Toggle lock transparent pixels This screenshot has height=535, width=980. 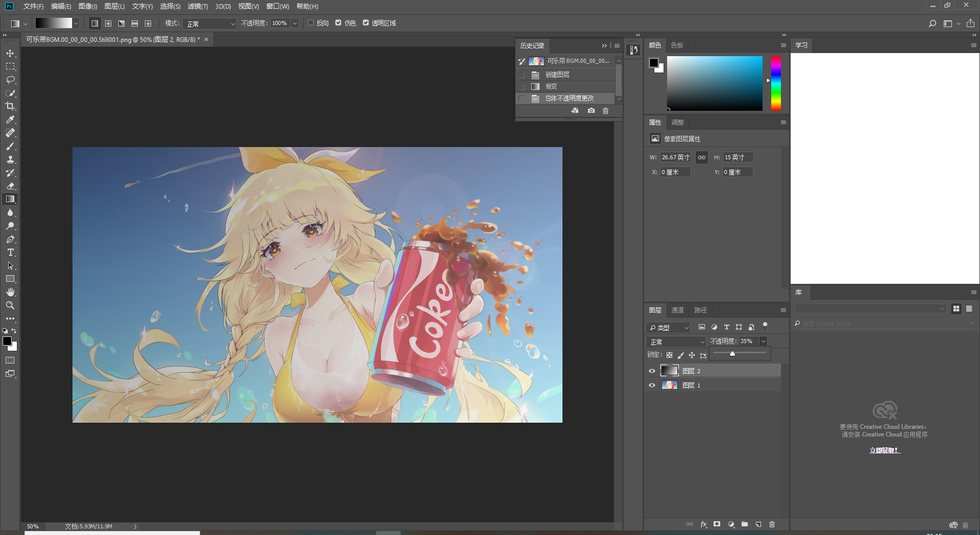669,355
